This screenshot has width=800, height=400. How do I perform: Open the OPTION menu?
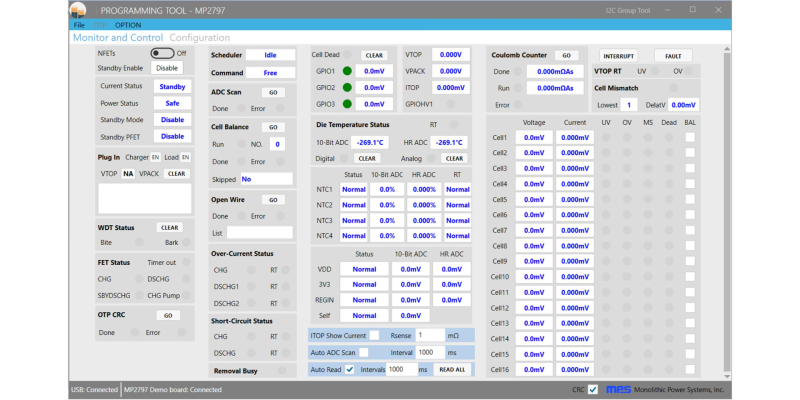(x=128, y=25)
